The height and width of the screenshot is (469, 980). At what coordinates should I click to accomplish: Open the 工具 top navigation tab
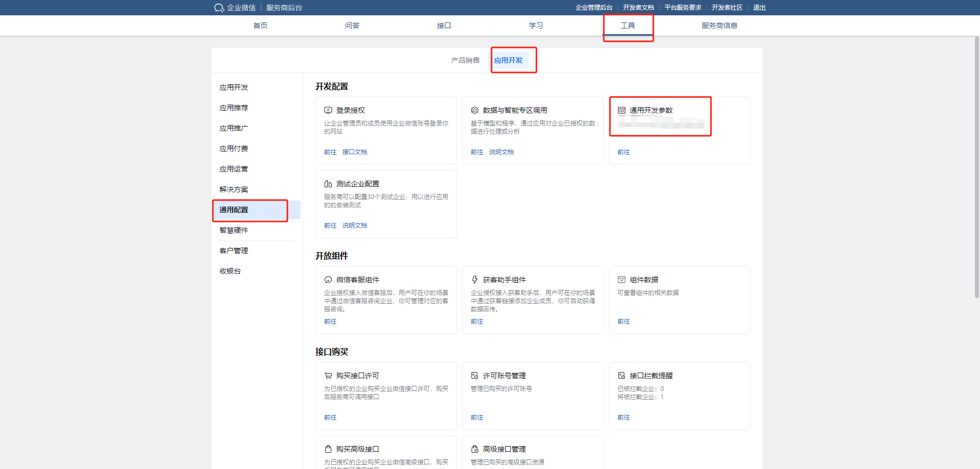(x=628, y=26)
